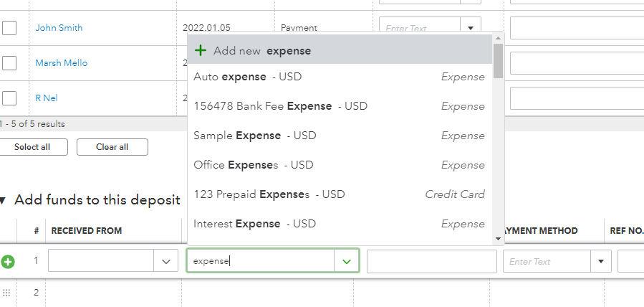Screen dimensions: 644x307
Task: Choose Add new expense option
Action: tap(340, 50)
